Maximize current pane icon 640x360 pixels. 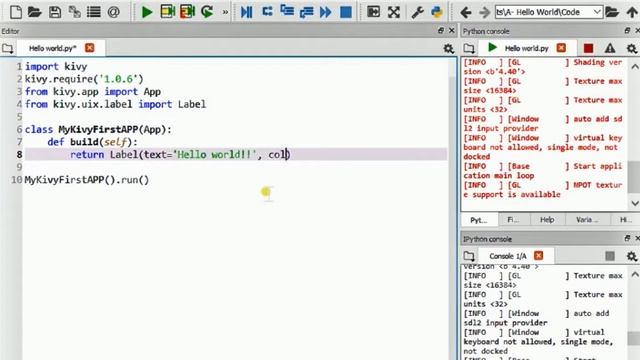[373, 12]
